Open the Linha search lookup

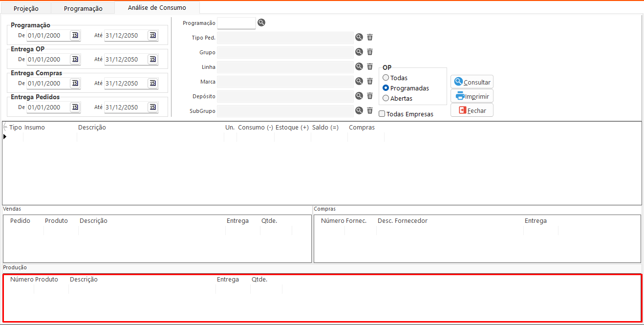pyautogui.click(x=359, y=67)
